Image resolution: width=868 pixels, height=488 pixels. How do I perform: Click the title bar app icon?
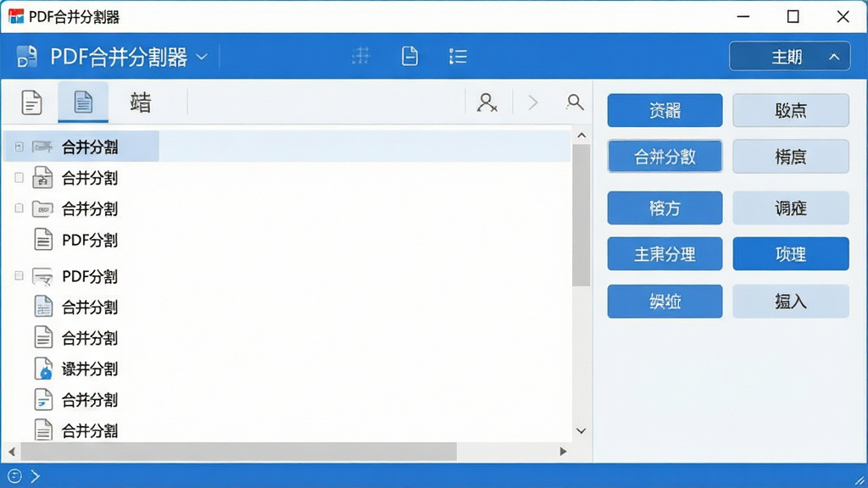tap(16, 17)
